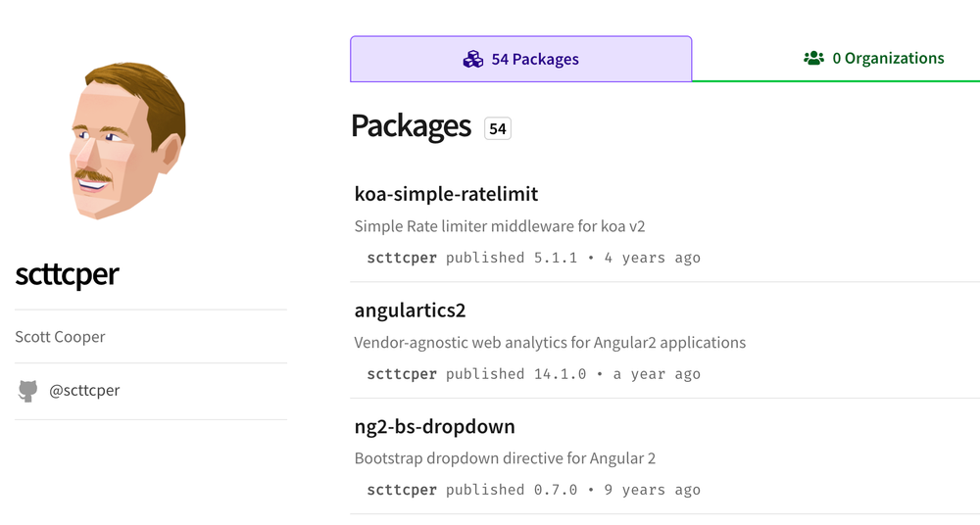The width and height of the screenshot is (980, 525).
Task: Click the 'Simple Rate limiter middleware' description
Action: (500, 226)
